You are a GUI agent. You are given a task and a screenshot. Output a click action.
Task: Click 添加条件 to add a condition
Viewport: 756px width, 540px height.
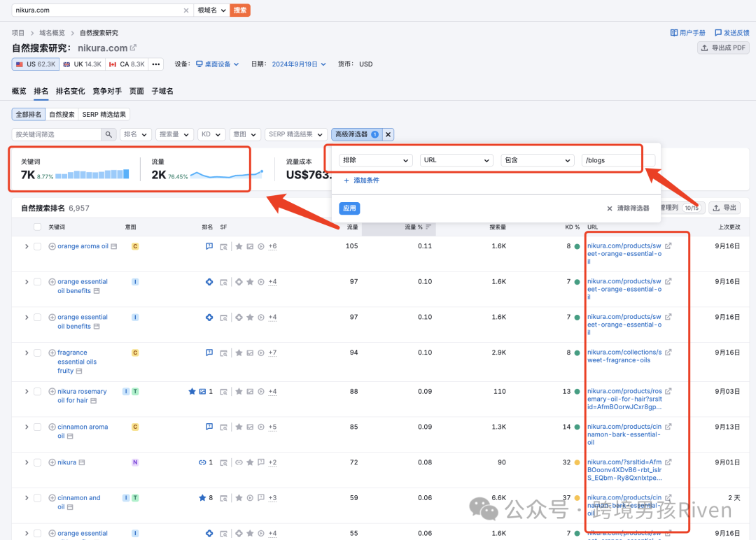point(362,180)
